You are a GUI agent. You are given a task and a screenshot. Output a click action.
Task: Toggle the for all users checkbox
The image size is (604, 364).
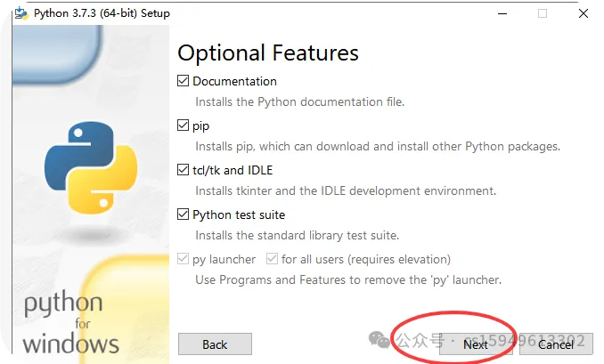pyautogui.click(x=273, y=259)
